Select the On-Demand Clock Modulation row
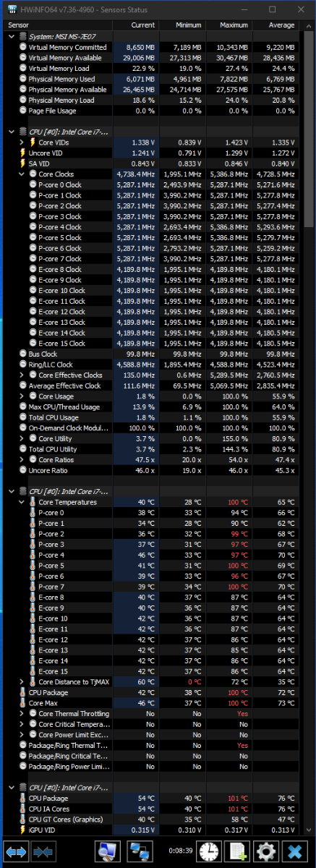This screenshot has width=316, height=868. coord(150,428)
